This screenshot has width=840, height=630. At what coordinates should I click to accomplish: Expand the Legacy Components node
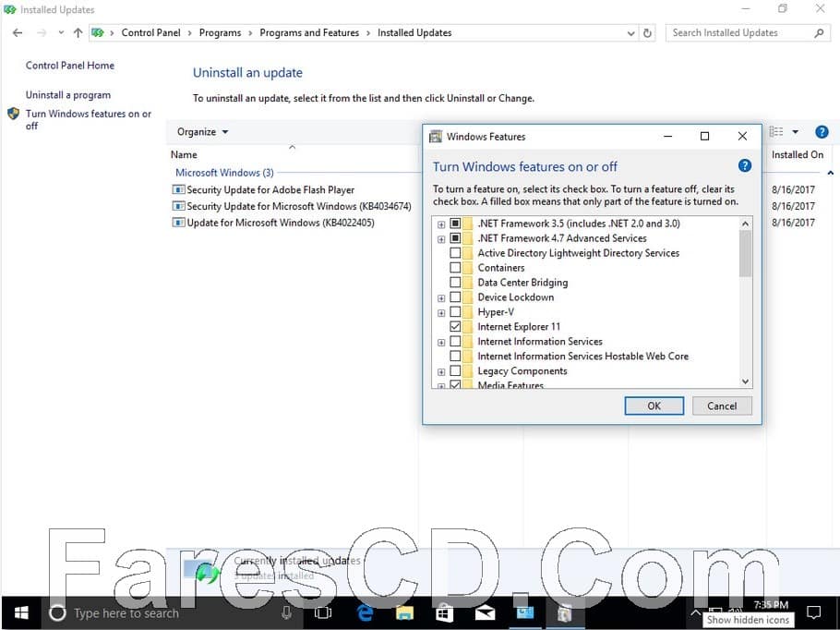[x=441, y=371]
